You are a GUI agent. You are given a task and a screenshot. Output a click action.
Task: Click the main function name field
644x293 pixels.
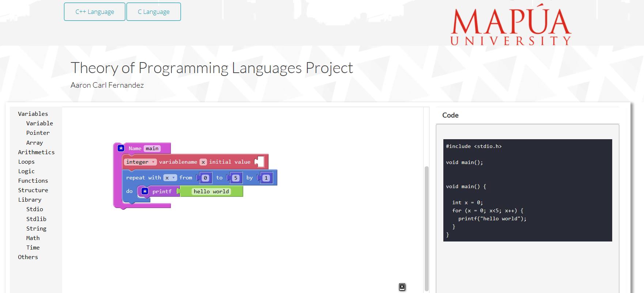[152, 148]
